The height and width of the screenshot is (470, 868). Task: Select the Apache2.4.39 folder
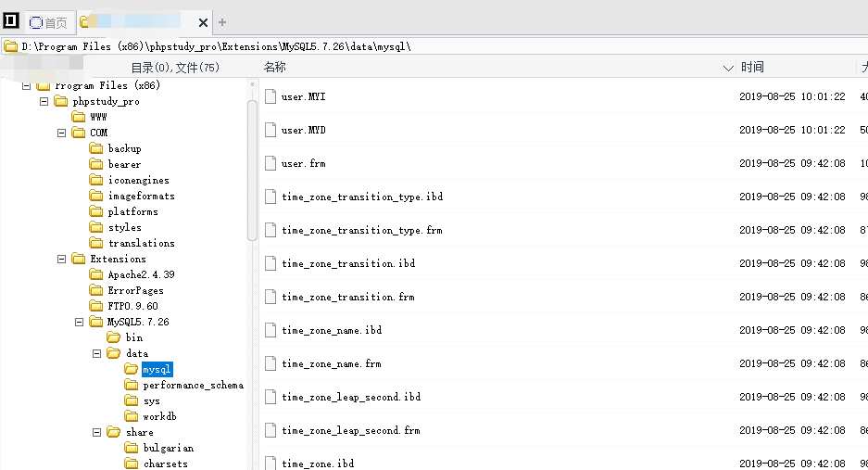[x=141, y=275]
